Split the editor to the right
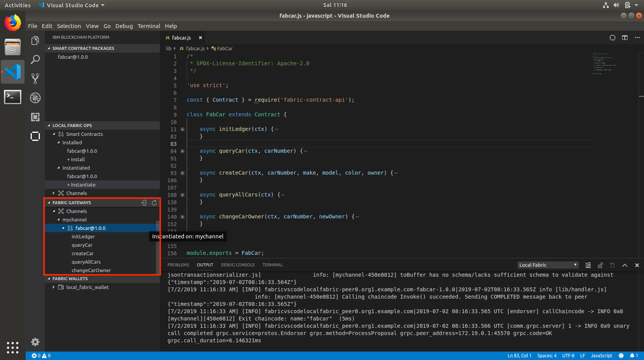This screenshot has width=644, height=360. pos(625,38)
